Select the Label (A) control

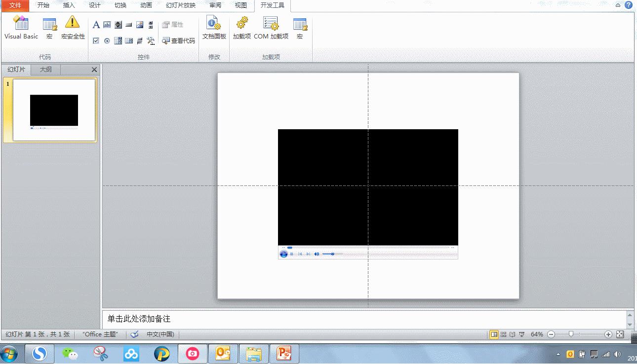(x=96, y=25)
